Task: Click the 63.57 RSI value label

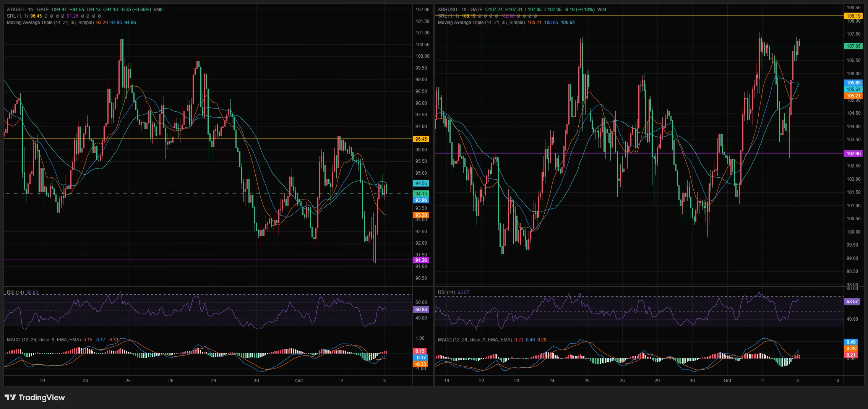Action: click(x=852, y=302)
